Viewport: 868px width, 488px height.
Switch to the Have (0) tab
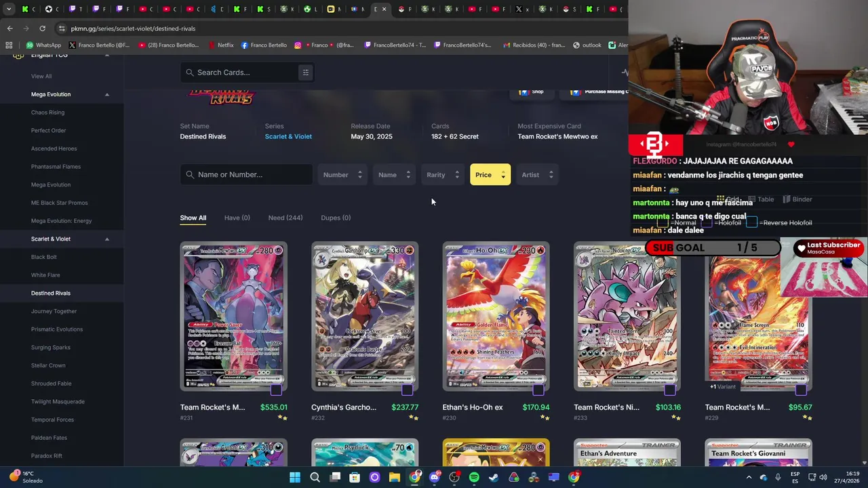coord(237,218)
